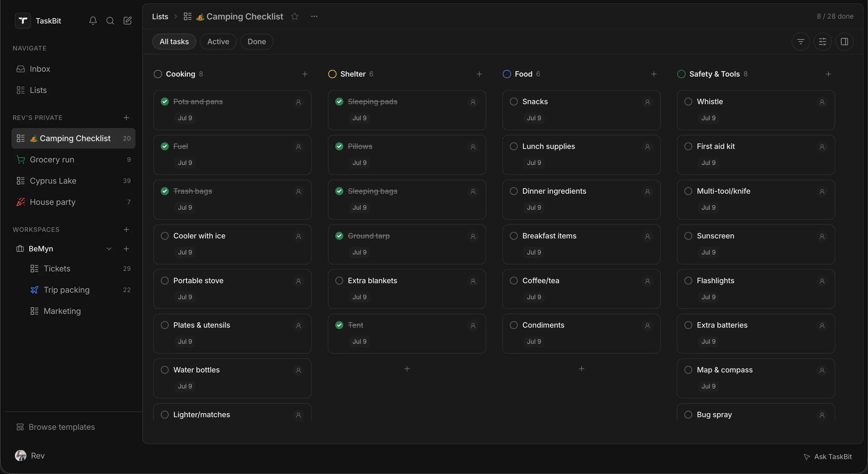
Task: Uncheck the Fuel task
Action: coord(164,146)
